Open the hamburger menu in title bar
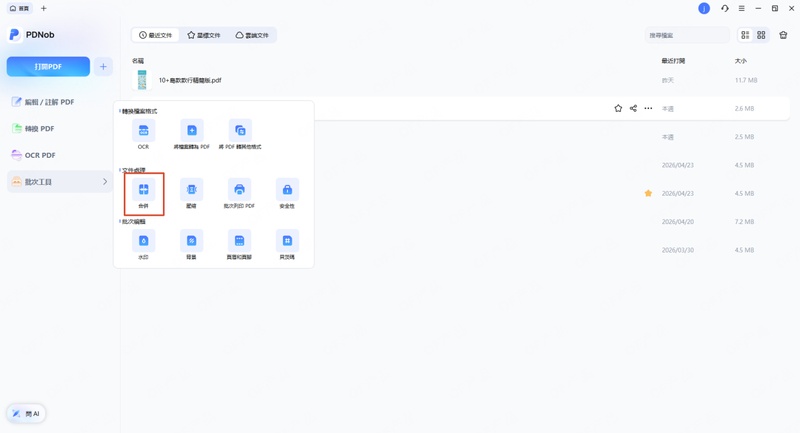800x433 pixels. pos(741,8)
